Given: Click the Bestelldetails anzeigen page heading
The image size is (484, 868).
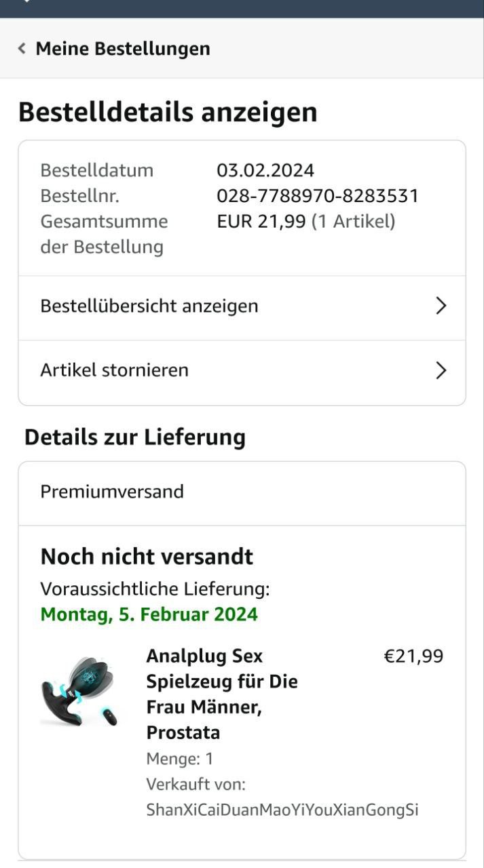Looking at the screenshot, I should [168, 113].
